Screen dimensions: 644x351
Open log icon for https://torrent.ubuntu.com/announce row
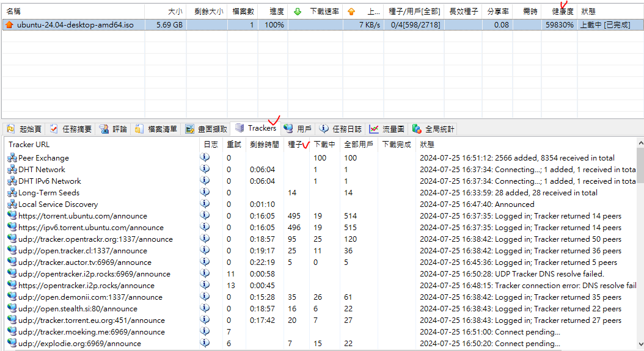click(205, 215)
